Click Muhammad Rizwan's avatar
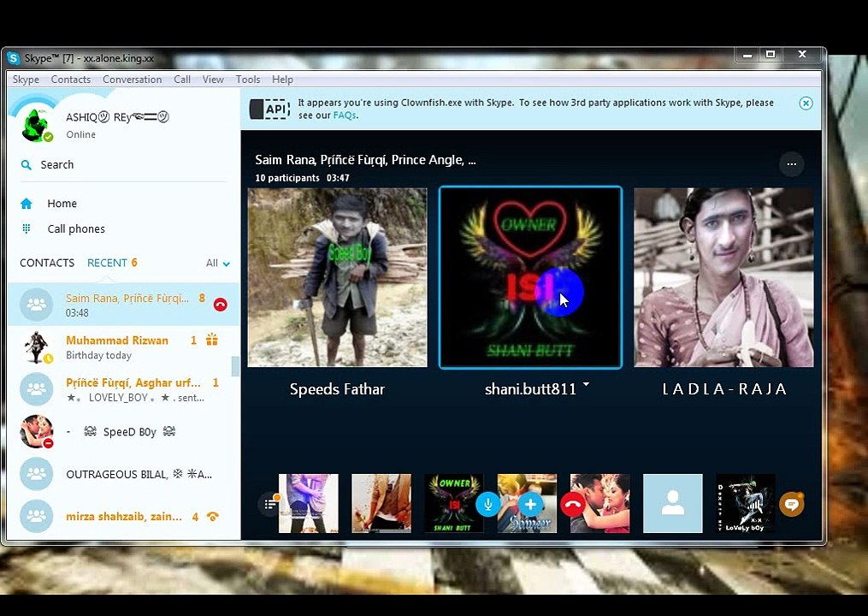The height and width of the screenshot is (616, 868). click(37, 346)
